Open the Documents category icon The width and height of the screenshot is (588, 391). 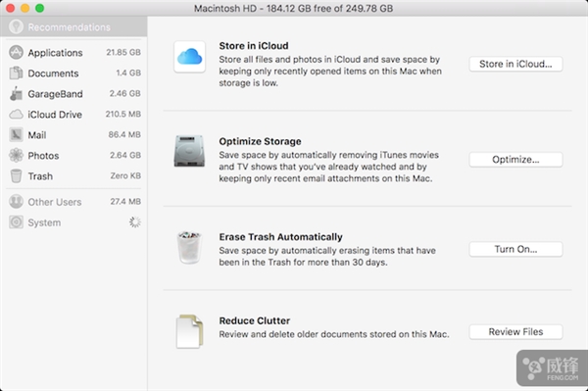pyautogui.click(x=16, y=73)
